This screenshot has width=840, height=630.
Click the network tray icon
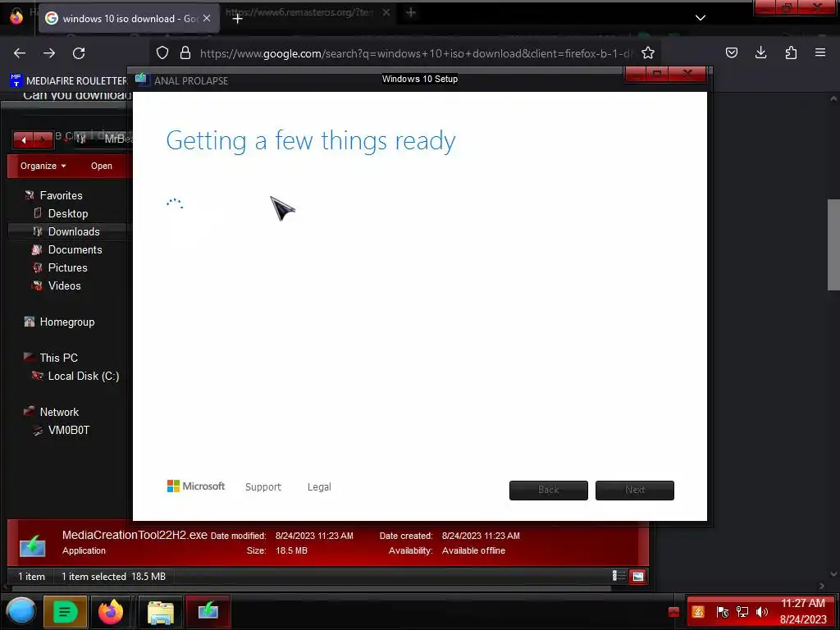pyautogui.click(x=742, y=612)
